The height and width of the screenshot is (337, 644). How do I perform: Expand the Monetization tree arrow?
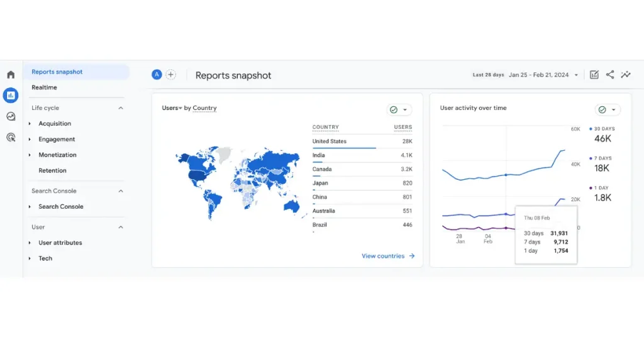click(x=30, y=155)
